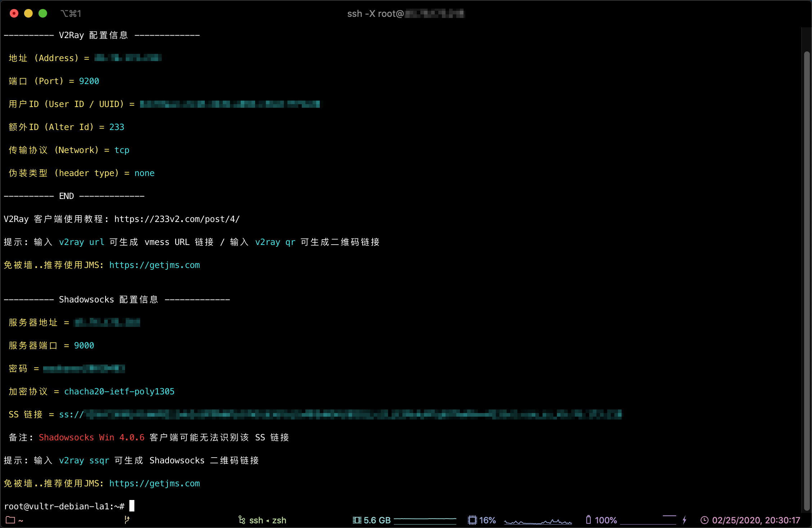Click the 16% CPU reading
This screenshot has width=812, height=528.
click(x=488, y=520)
